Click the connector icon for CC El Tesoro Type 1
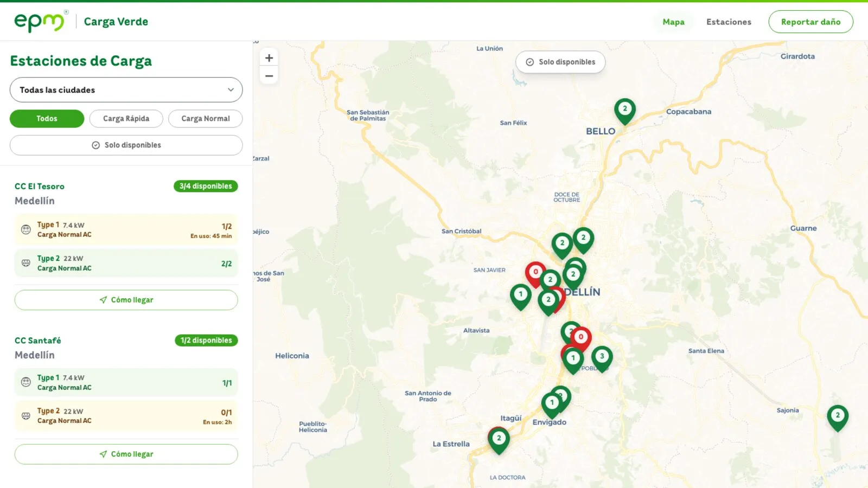The height and width of the screenshot is (488, 868). point(26,229)
